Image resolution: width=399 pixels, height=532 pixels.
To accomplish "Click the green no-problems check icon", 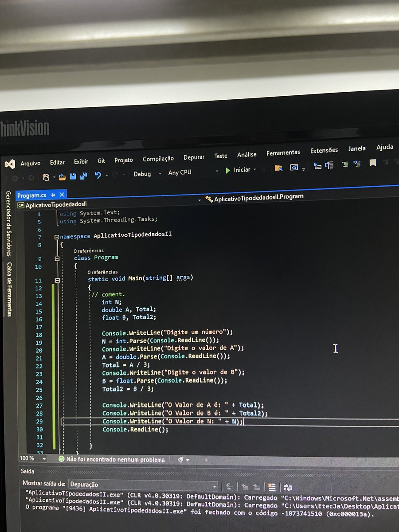I will (x=61, y=459).
